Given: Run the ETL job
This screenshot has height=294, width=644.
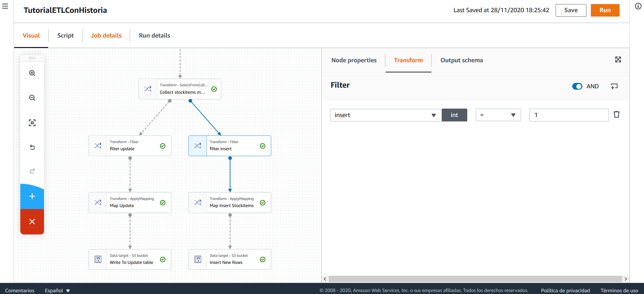Looking at the screenshot, I should tap(605, 10).
